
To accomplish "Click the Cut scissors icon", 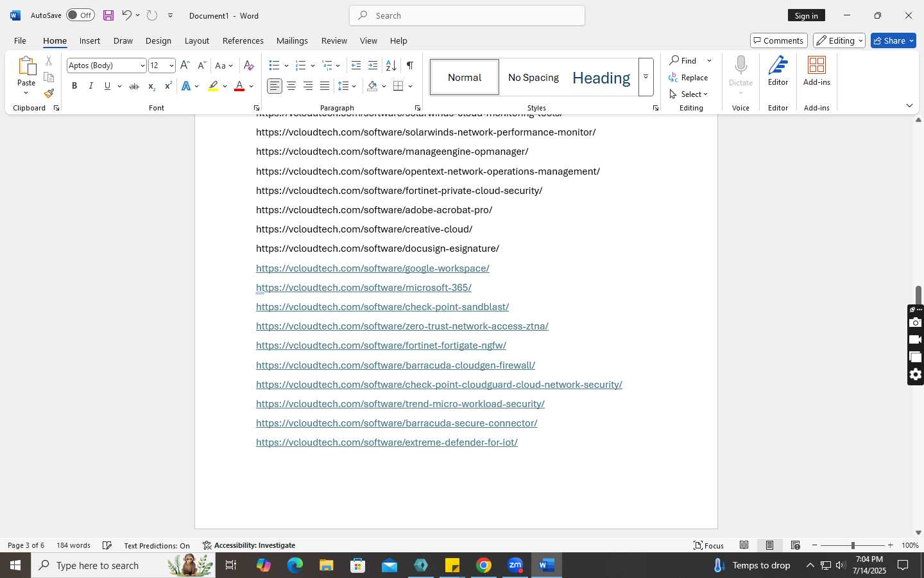I will pyautogui.click(x=49, y=61).
